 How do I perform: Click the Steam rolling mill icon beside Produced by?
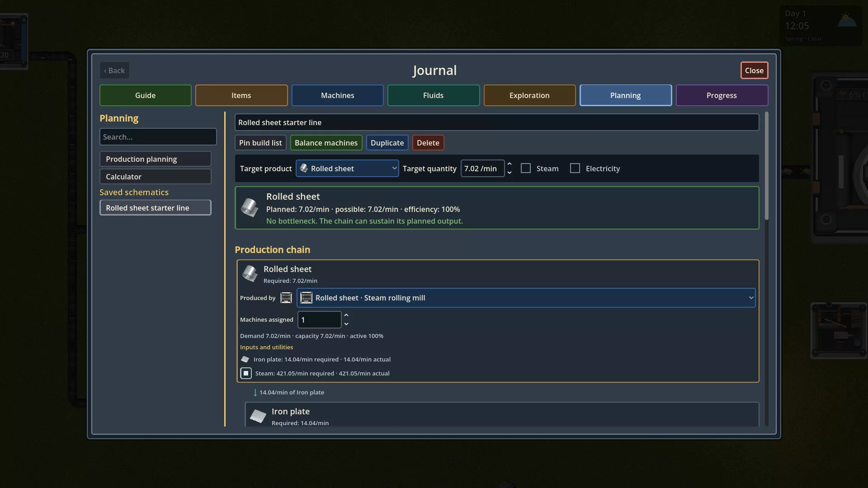[x=286, y=298]
